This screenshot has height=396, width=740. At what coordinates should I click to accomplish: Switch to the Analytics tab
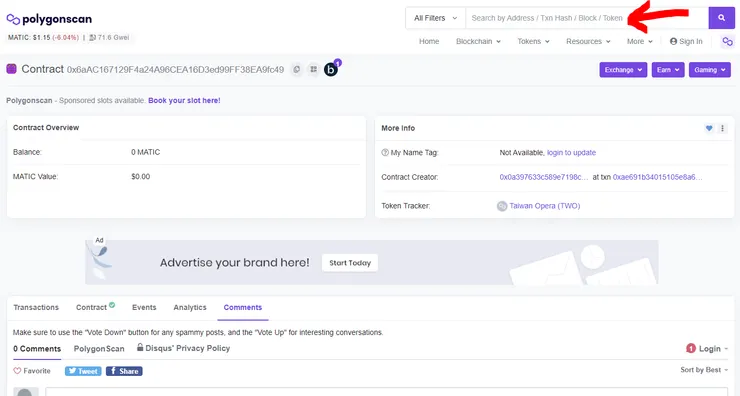[190, 307]
